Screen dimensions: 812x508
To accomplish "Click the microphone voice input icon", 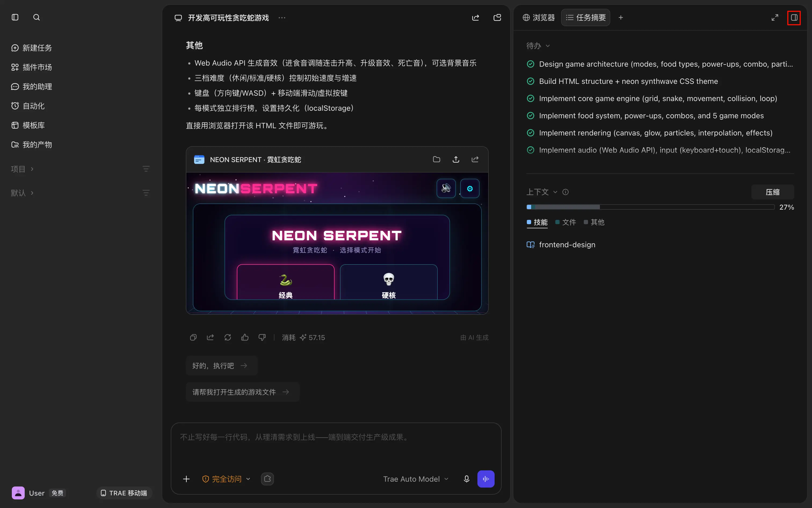I will tap(466, 479).
